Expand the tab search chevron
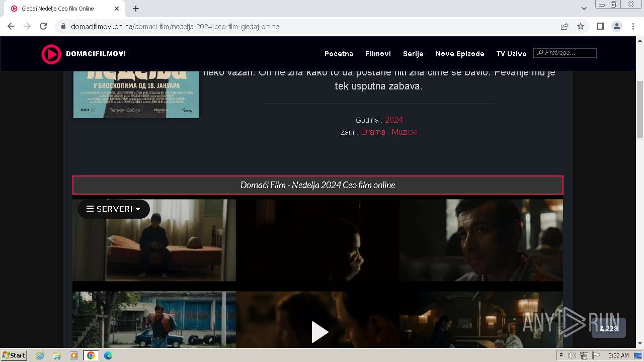644x362 pixels. [x=584, y=9]
